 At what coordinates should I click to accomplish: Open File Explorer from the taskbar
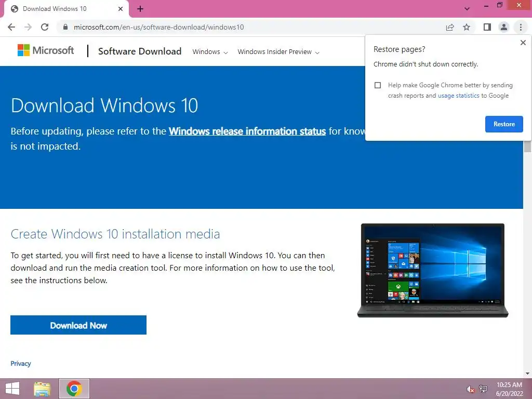42,389
